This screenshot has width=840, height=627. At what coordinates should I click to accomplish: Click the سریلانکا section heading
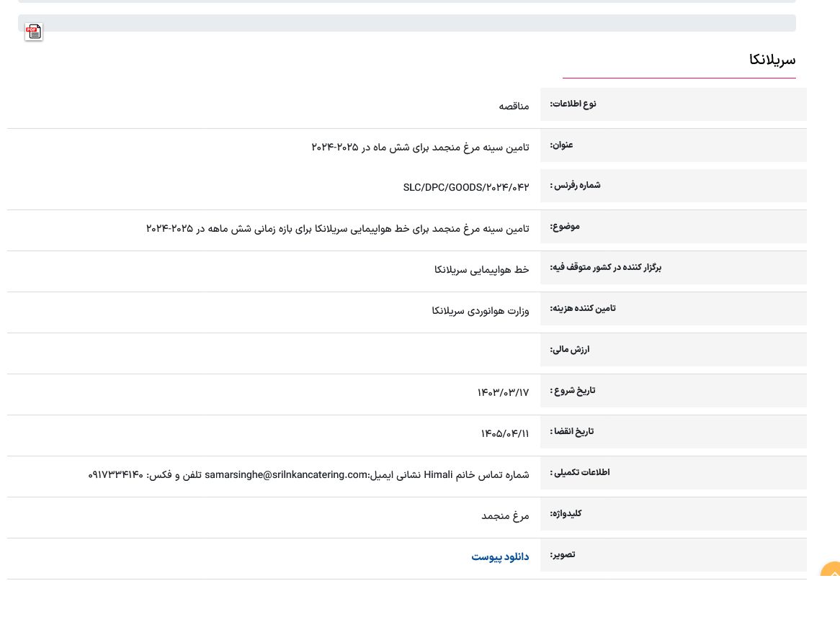click(x=772, y=60)
